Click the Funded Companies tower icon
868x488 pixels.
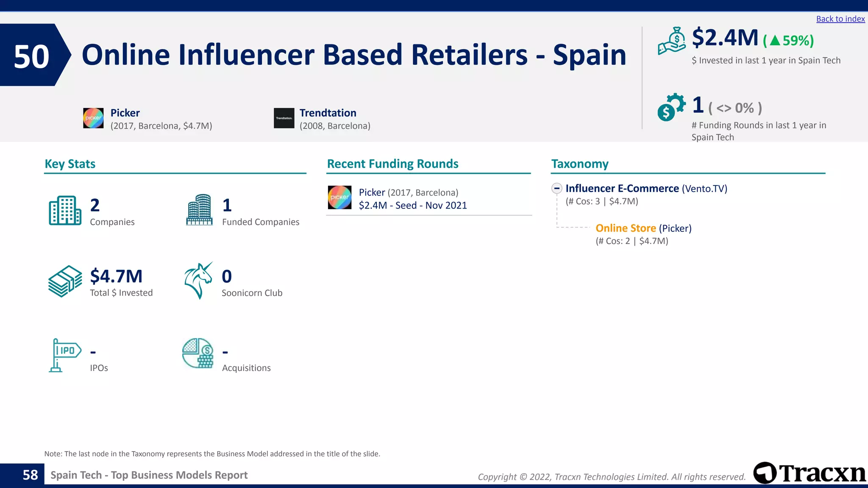pos(199,210)
